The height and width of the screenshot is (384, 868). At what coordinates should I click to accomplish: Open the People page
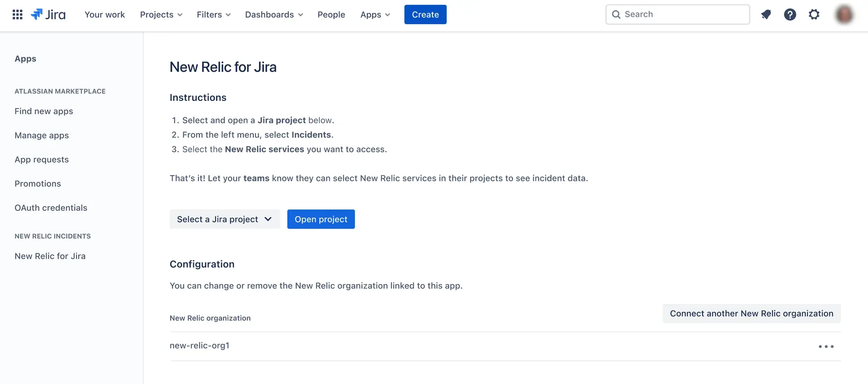331,14
